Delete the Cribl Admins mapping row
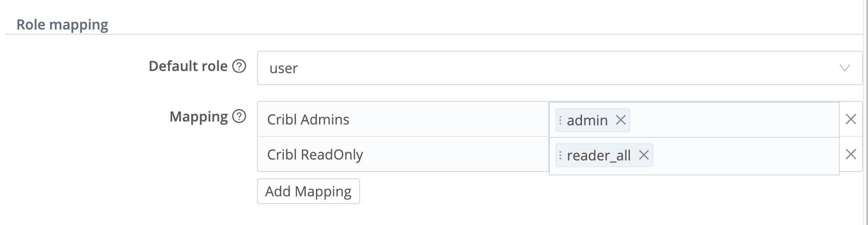868x225 pixels. pos(851,119)
